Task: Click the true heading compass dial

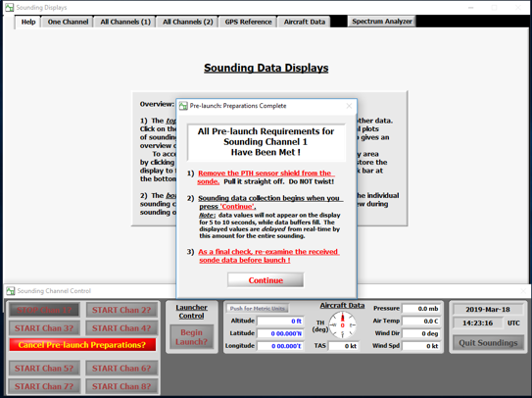Action: point(342,325)
